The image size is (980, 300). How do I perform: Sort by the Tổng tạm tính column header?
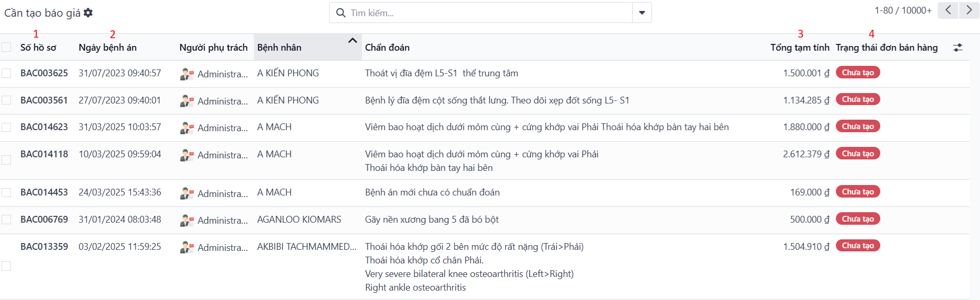799,48
